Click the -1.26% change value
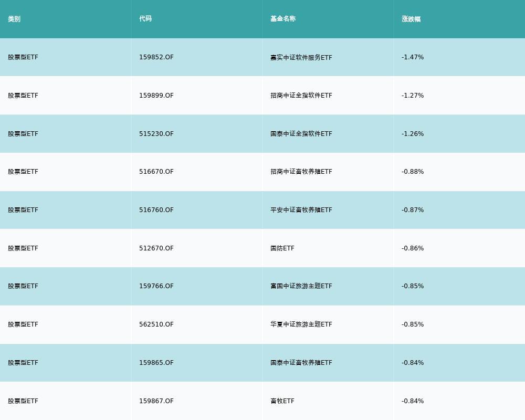The width and height of the screenshot is (525, 420). 413,134
